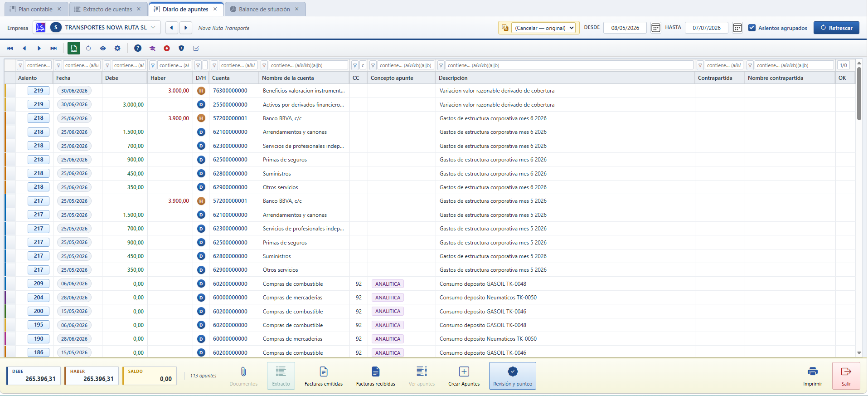868x396 pixels.
Task: Open the help question mark icon
Action: (138, 48)
